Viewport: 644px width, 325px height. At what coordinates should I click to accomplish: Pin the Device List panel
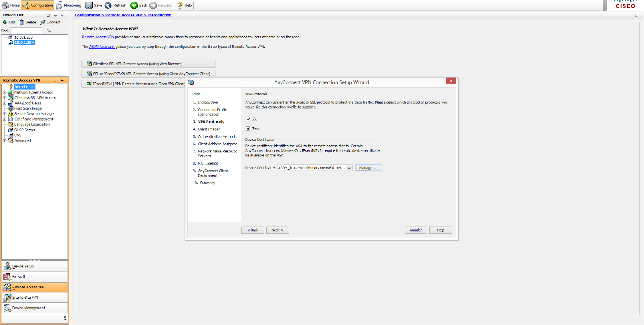point(56,15)
